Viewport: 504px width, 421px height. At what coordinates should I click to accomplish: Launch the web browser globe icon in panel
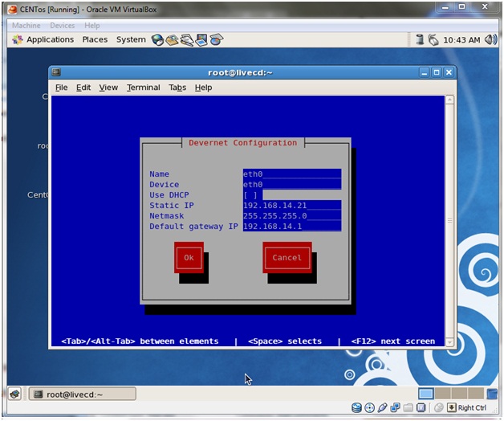(157, 40)
